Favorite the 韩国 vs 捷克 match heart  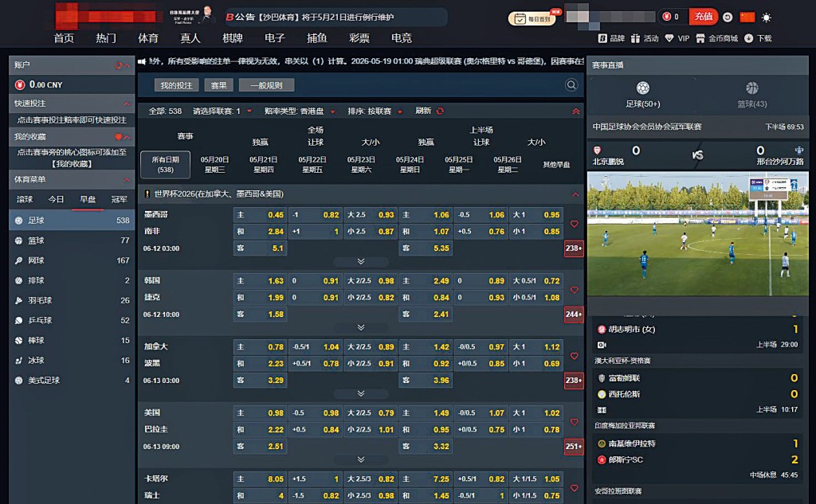pos(574,290)
